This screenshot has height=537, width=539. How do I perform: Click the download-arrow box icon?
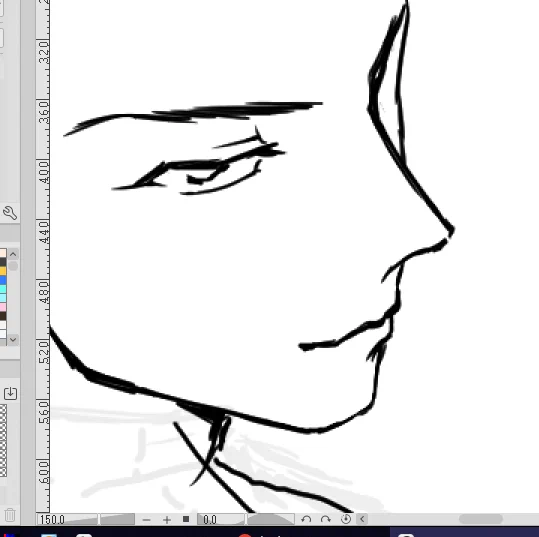point(10,393)
